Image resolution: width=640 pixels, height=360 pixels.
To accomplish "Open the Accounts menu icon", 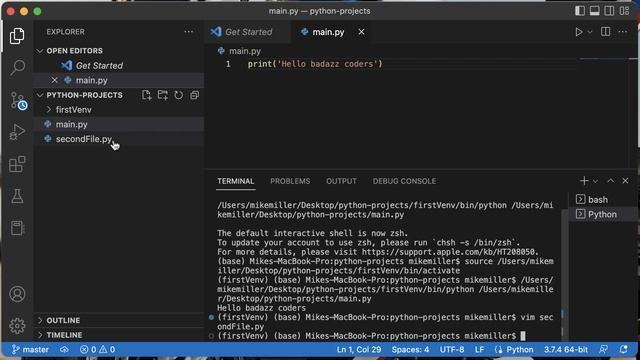I will tap(17, 294).
